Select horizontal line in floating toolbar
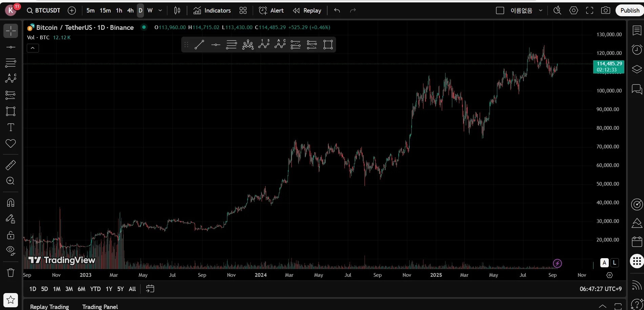The width and height of the screenshot is (644, 310). (215, 45)
